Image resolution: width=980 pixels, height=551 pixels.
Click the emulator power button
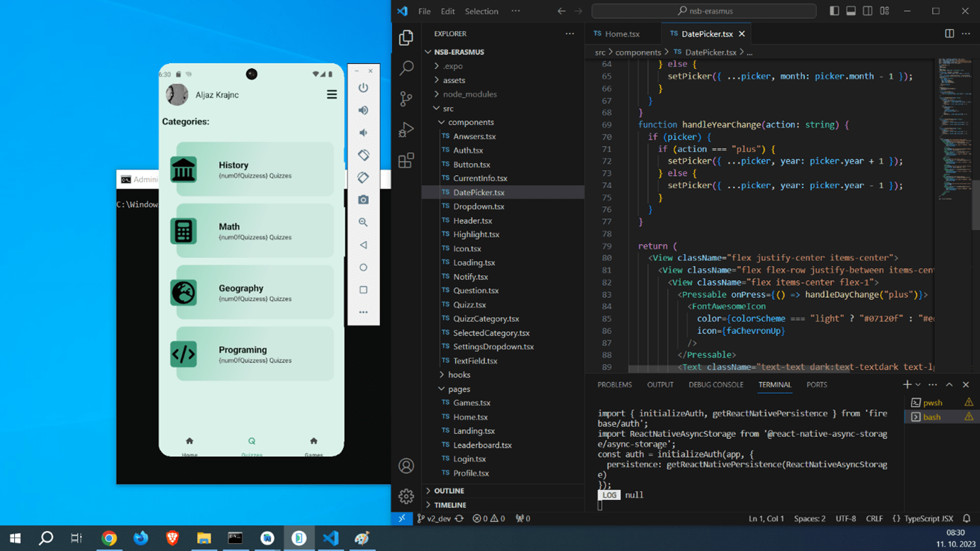click(363, 88)
